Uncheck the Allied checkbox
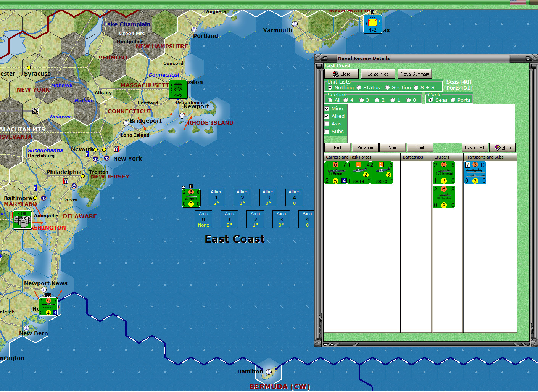This screenshot has height=392, width=538. tap(327, 116)
